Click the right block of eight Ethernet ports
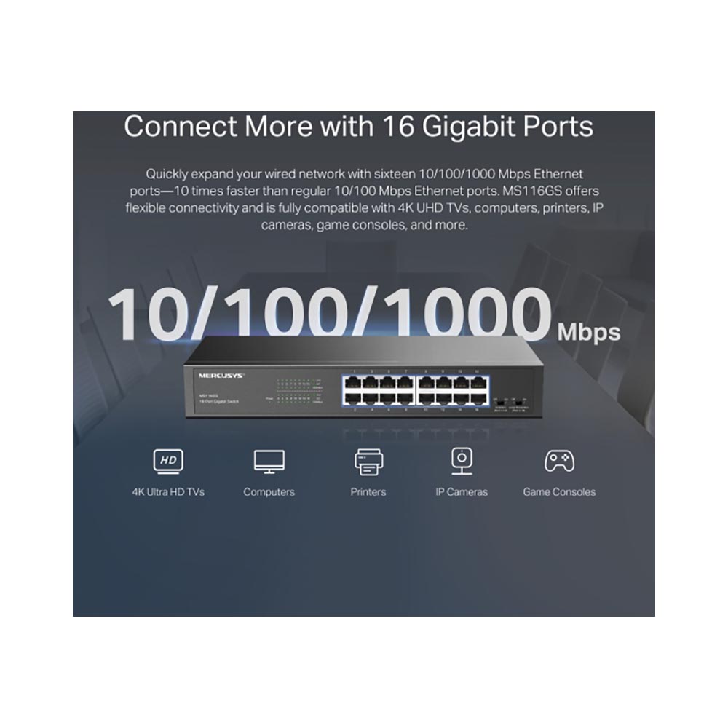This screenshot has height=728, width=728. coord(453,390)
